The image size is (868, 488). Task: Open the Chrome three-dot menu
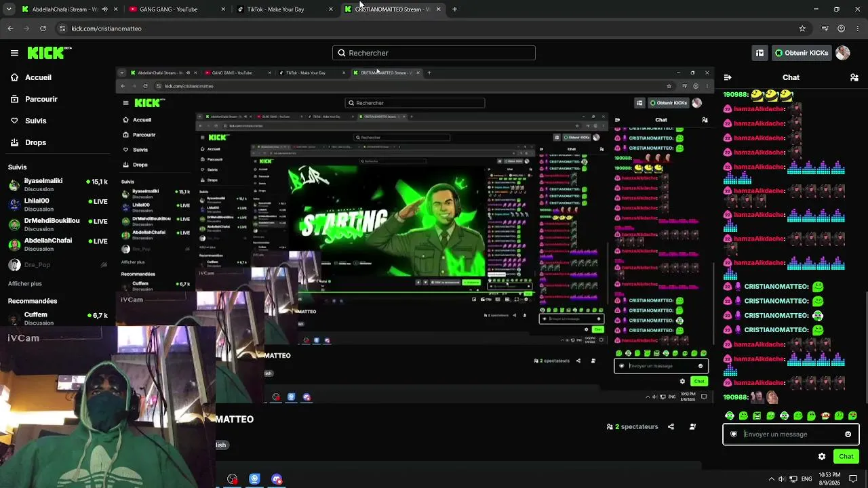pos(857,28)
